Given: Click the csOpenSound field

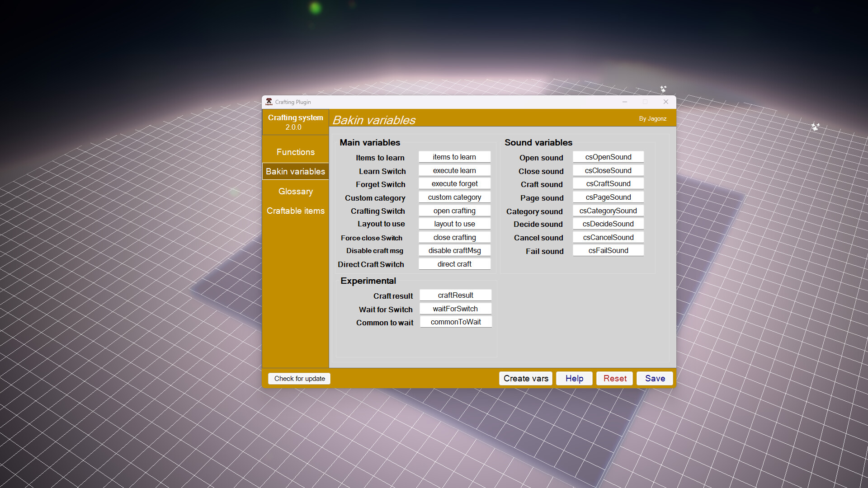Looking at the screenshot, I should 608,157.
